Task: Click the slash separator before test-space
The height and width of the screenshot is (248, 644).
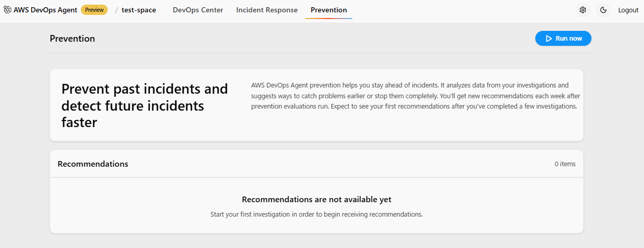Action: click(x=116, y=10)
